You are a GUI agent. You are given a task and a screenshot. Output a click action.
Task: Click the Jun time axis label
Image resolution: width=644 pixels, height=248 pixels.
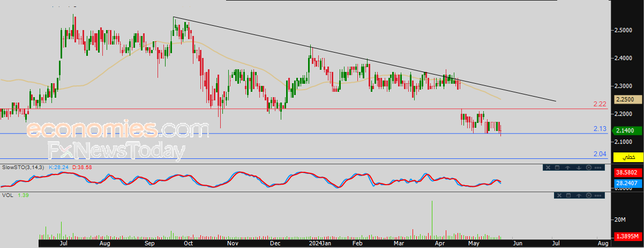pos(517,243)
